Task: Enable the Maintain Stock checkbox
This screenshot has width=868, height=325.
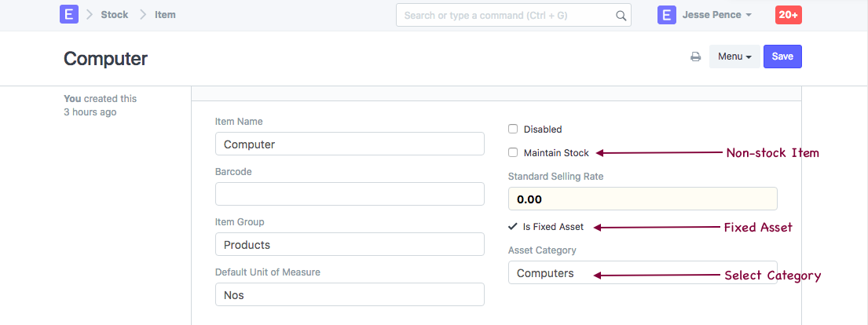Action: pos(513,152)
